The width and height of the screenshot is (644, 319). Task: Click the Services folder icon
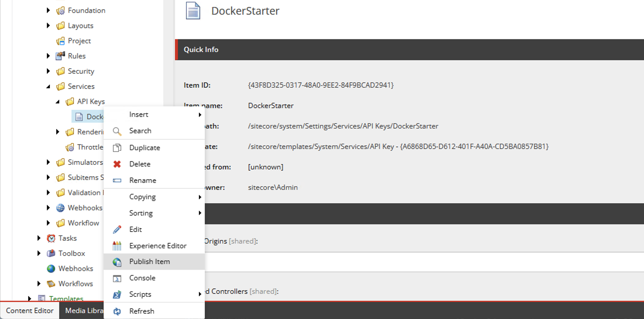(x=61, y=86)
